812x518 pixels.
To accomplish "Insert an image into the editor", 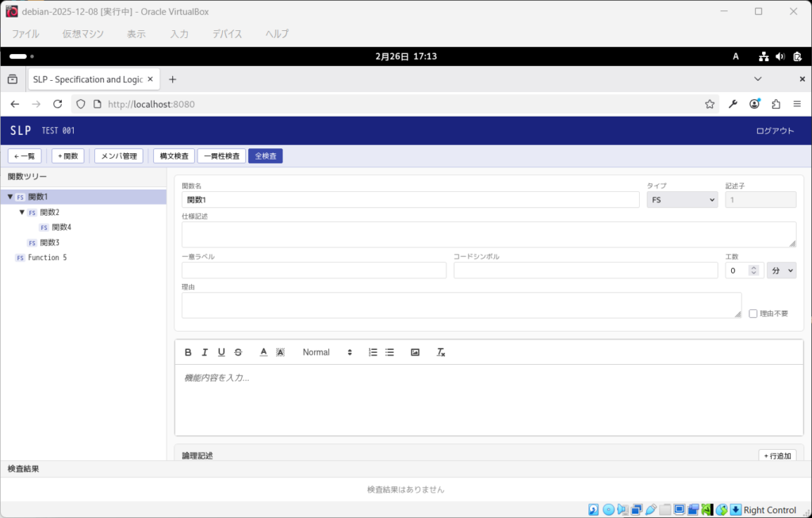I will pyautogui.click(x=415, y=352).
